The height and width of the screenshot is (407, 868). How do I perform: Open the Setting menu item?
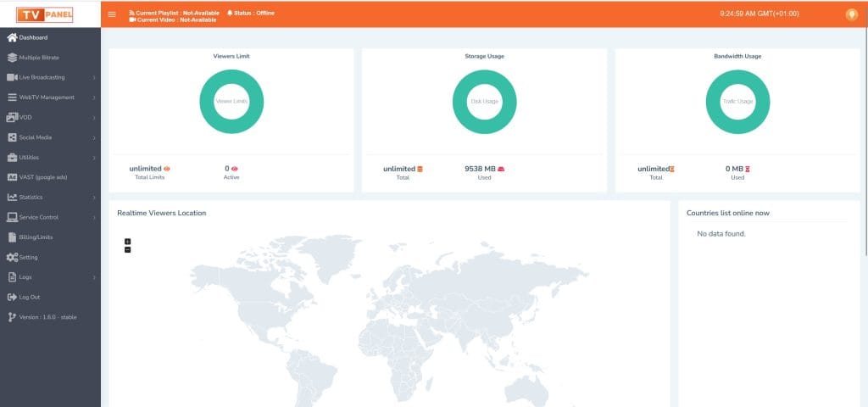coord(50,257)
